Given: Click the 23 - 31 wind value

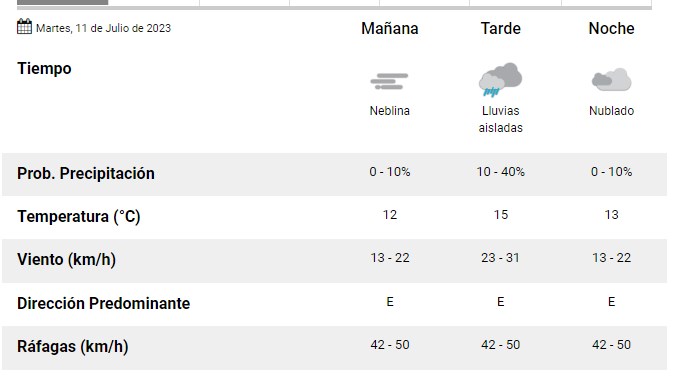Looking at the screenshot, I should [x=501, y=258].
